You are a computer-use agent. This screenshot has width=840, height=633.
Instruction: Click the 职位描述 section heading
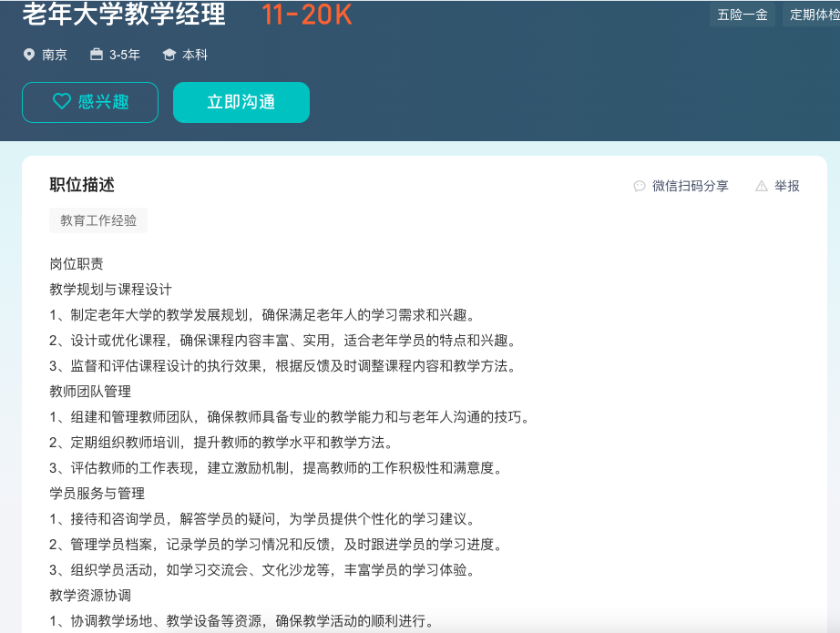click(82, 185)
